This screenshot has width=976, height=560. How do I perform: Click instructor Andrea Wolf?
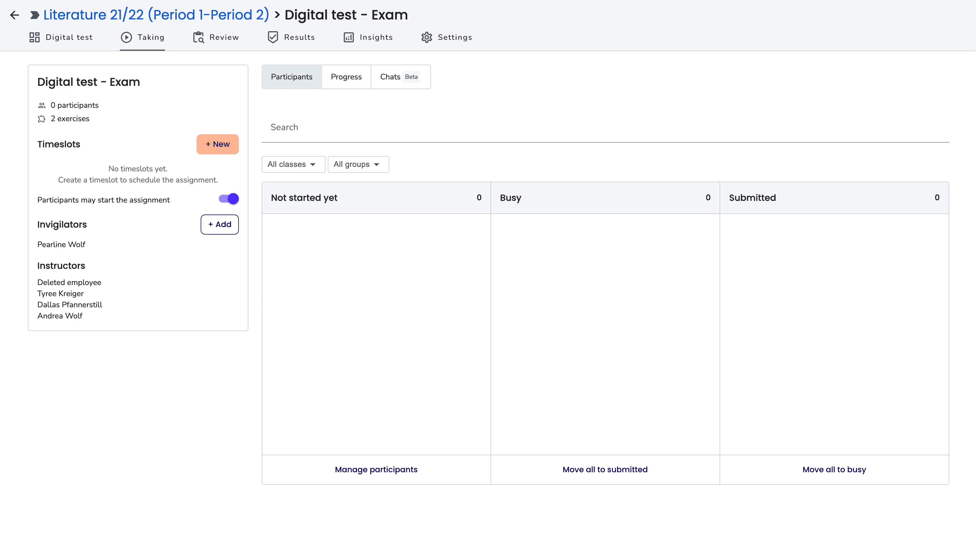point(60,316)
